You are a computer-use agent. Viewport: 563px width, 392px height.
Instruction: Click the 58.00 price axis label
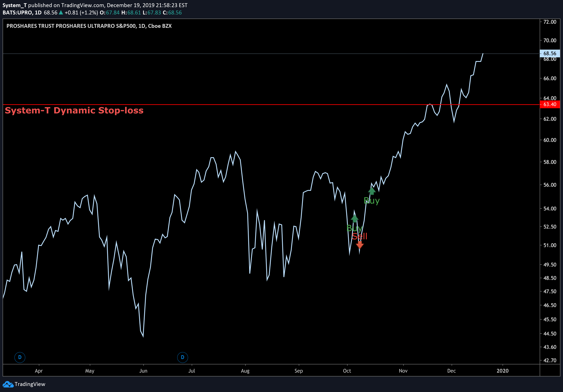click(x=550, y=162)
